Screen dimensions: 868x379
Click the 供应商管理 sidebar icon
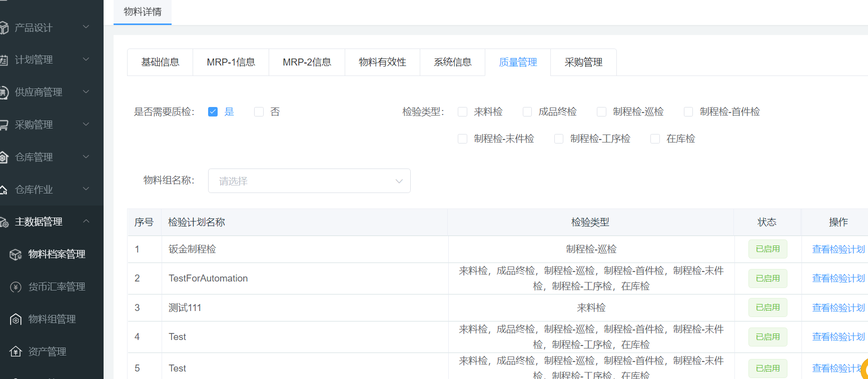[x=4, y=92]
